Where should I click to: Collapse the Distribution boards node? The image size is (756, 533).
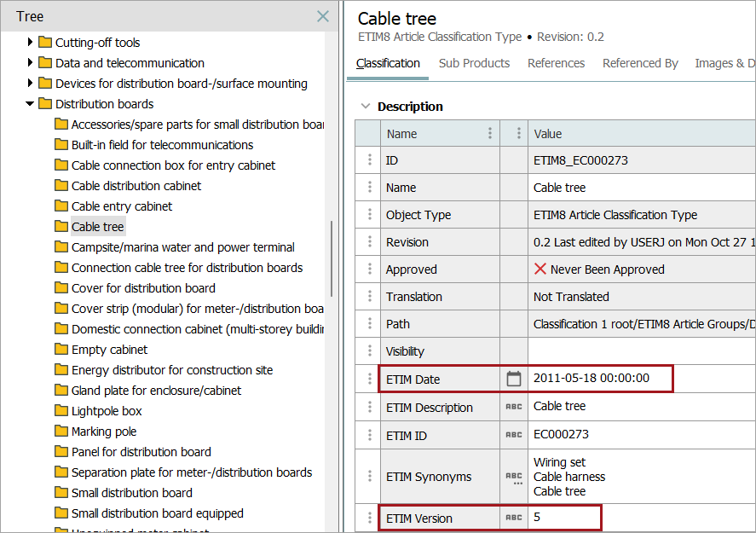(x=31, y=104)
